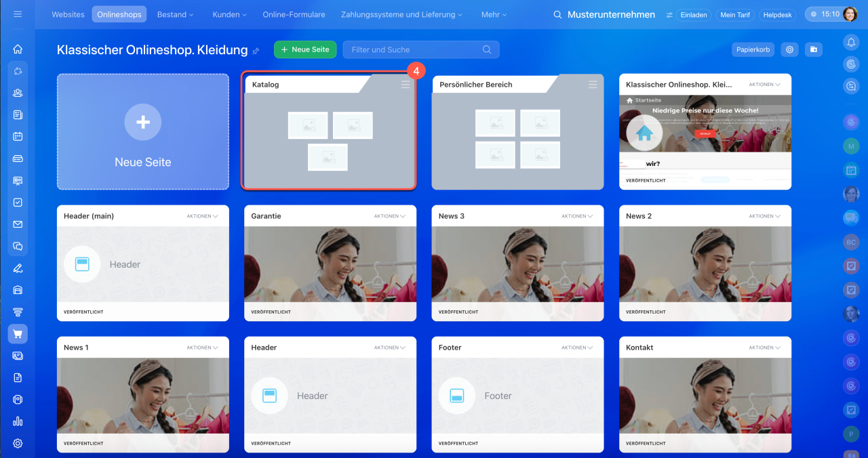The image size is (868, 458).
Task: Open the chat bubbles sidebar icon
Action: [18, 246]
